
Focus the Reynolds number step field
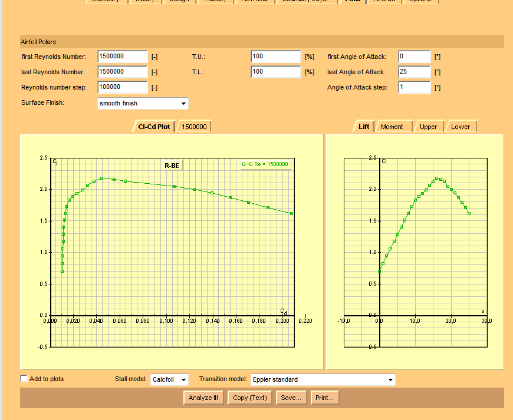point(122,87)
